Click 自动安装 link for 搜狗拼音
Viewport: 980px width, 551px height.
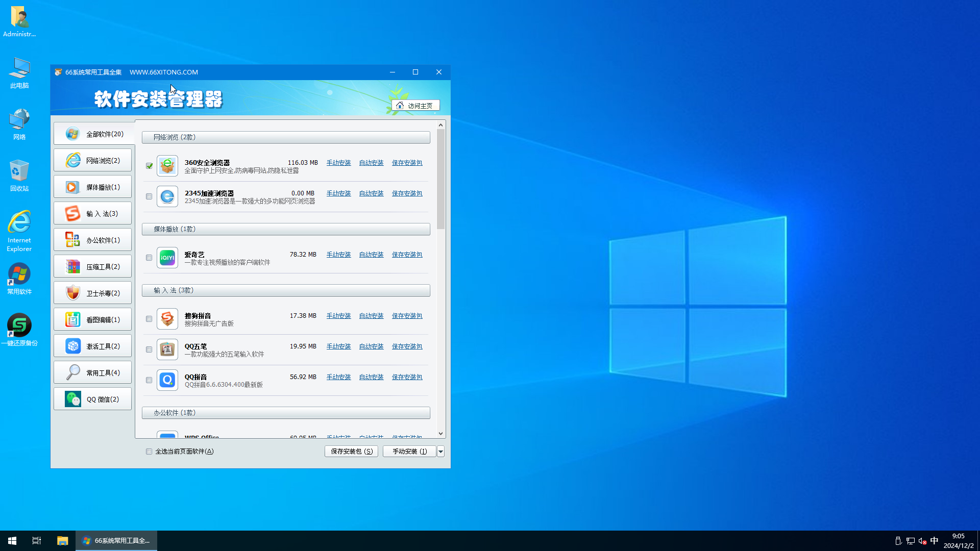371,316
